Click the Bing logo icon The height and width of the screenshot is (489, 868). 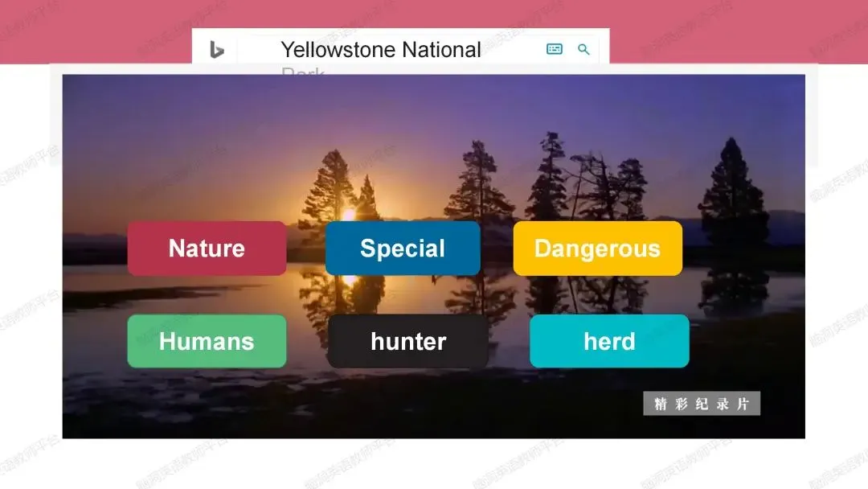coord(216,50)
